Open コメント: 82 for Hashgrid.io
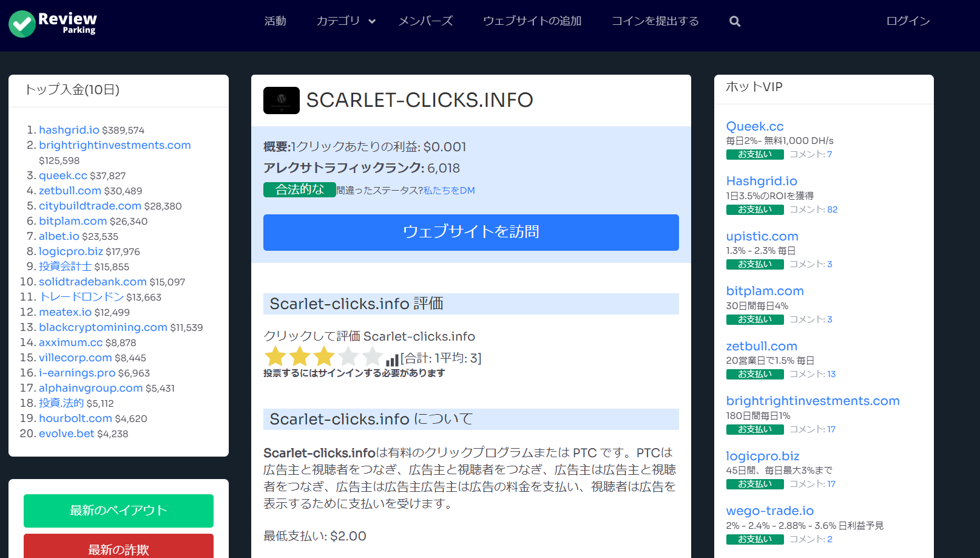Viewport: 980px width, 558px height. point(813,209)
